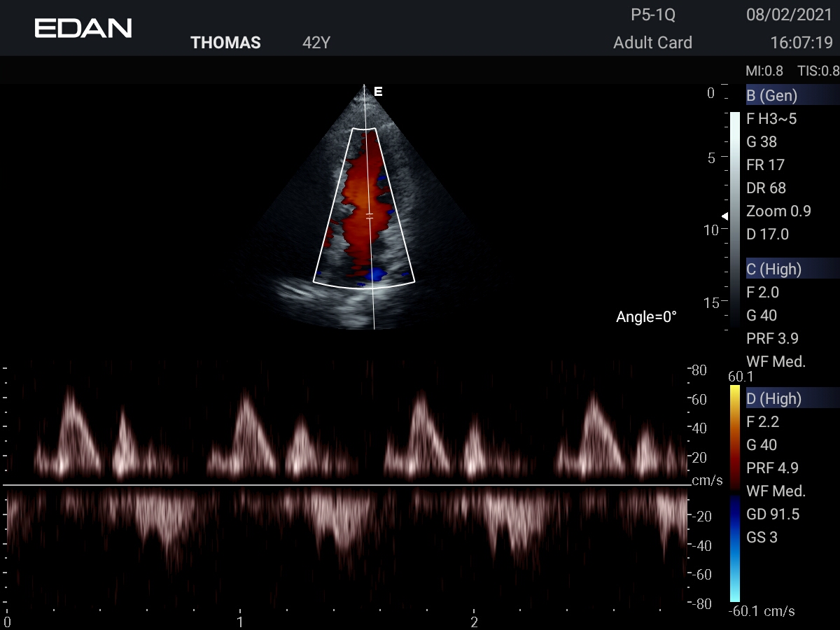Open the Adult Card exam preset
Screen dimensions: 840x630
click(652, 43)
